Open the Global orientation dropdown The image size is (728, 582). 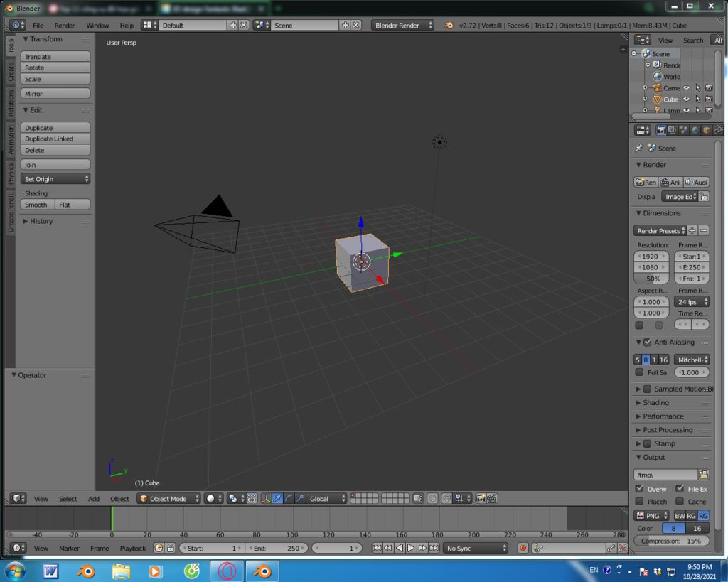click(x=327, y=498)
